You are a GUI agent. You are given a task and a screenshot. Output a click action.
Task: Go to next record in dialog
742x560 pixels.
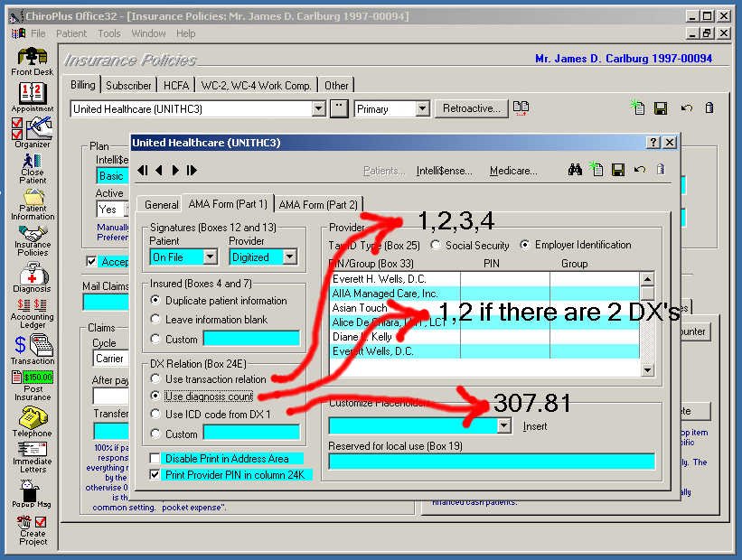(175, 171)
